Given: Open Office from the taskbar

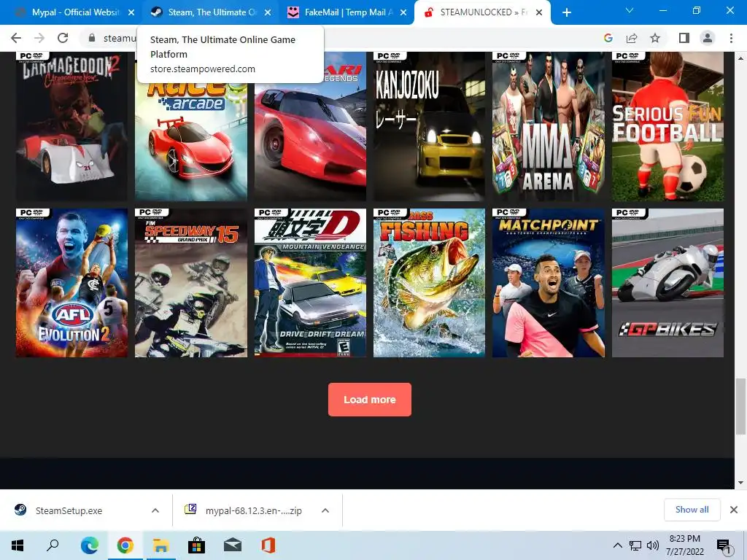Looking at the screenshot, I should coord(268,545).
